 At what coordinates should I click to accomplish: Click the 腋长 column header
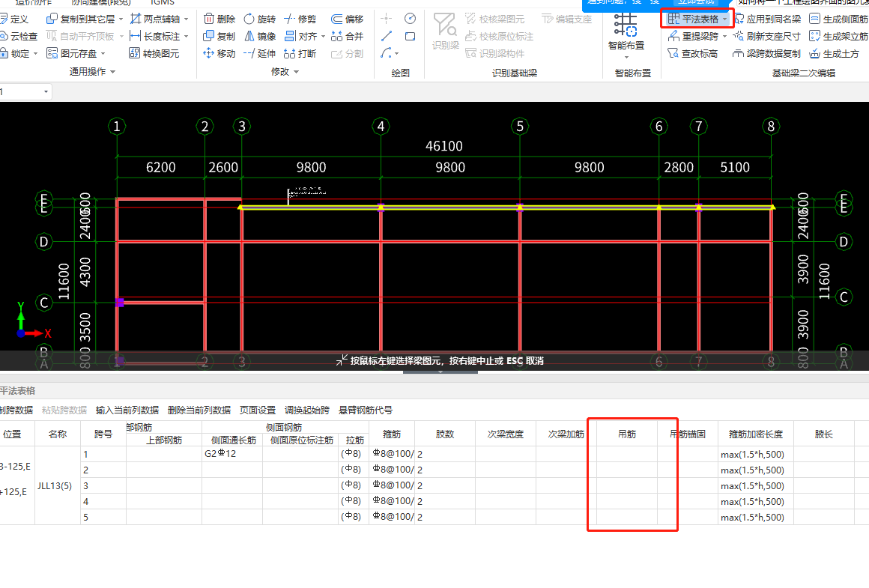[823, 434]
